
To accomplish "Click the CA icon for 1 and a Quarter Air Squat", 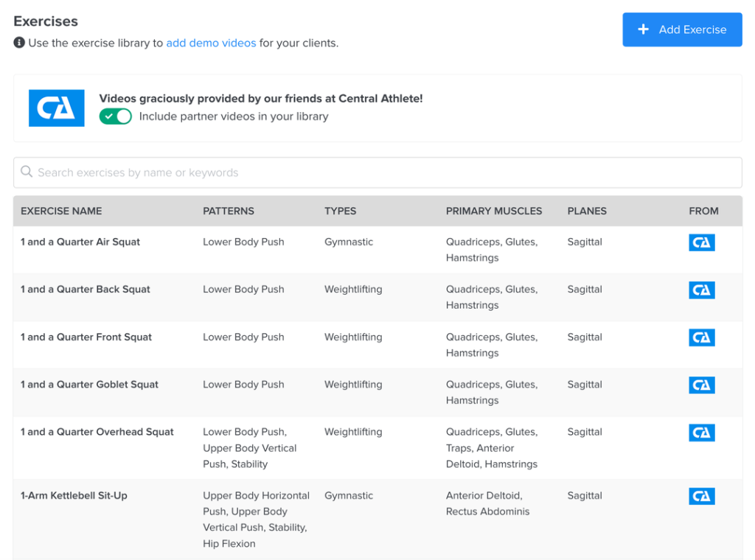I will pos(701,242).
